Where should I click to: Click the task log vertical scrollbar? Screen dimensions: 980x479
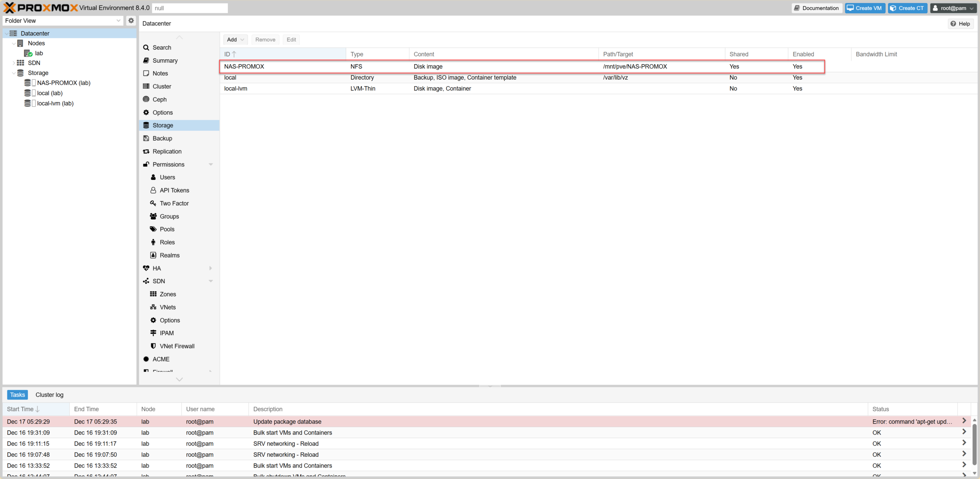[x=974, y=444]
